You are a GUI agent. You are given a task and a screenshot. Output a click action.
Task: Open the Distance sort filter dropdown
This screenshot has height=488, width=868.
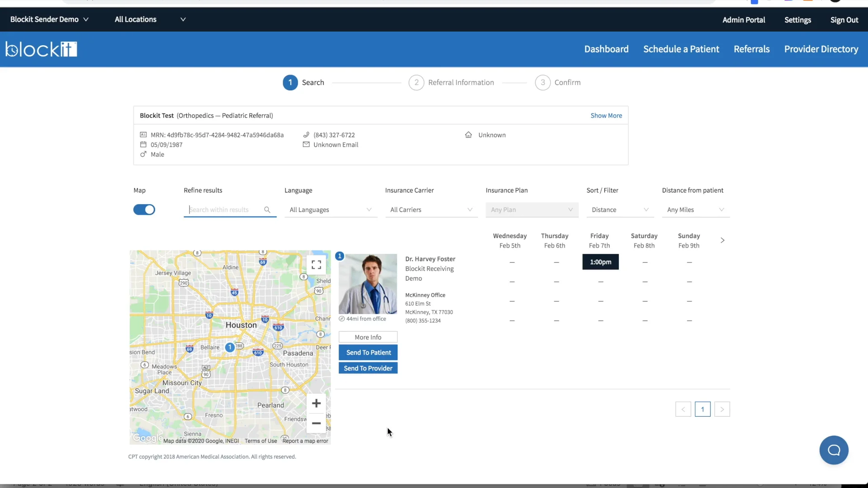[620, 210]
